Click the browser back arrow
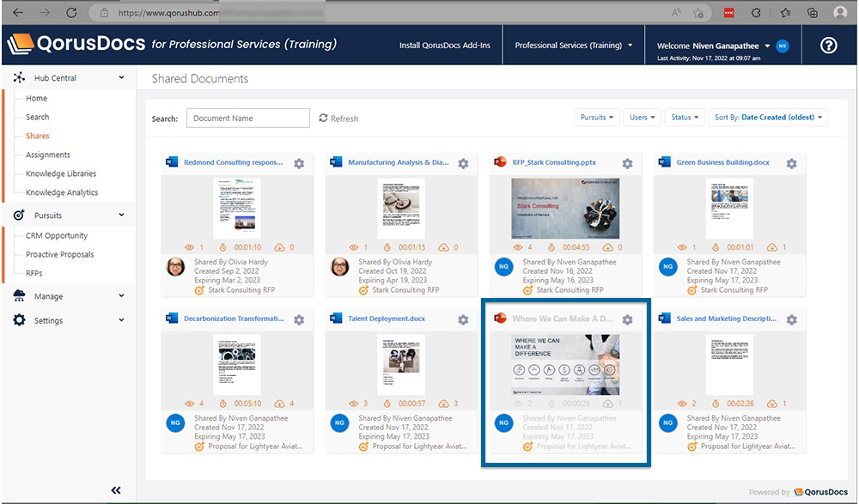The image size is (859, 504). tap(18, 13)
